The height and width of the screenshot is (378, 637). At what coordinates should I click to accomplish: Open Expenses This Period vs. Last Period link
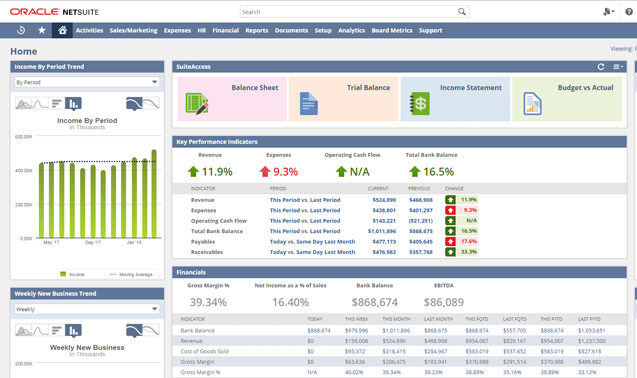click(305, 211)
